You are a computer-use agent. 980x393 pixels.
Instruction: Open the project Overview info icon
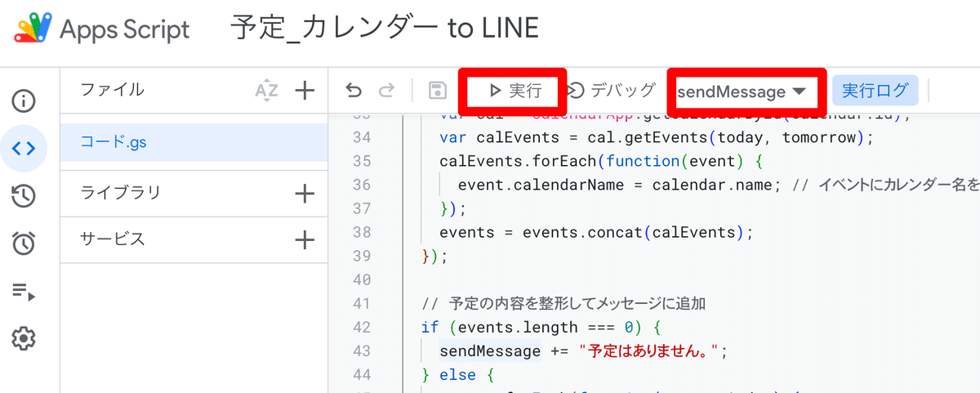coord(24,101)
